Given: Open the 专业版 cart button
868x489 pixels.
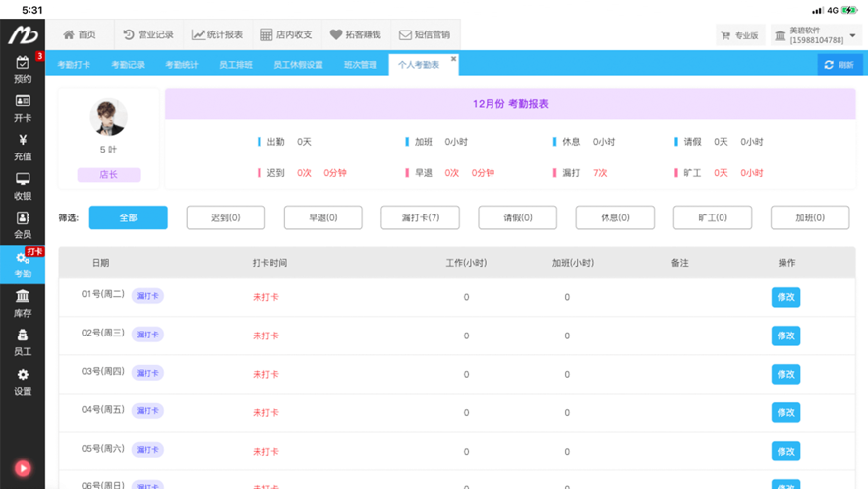Looking at the screenshot, I should tap(740, 35).
